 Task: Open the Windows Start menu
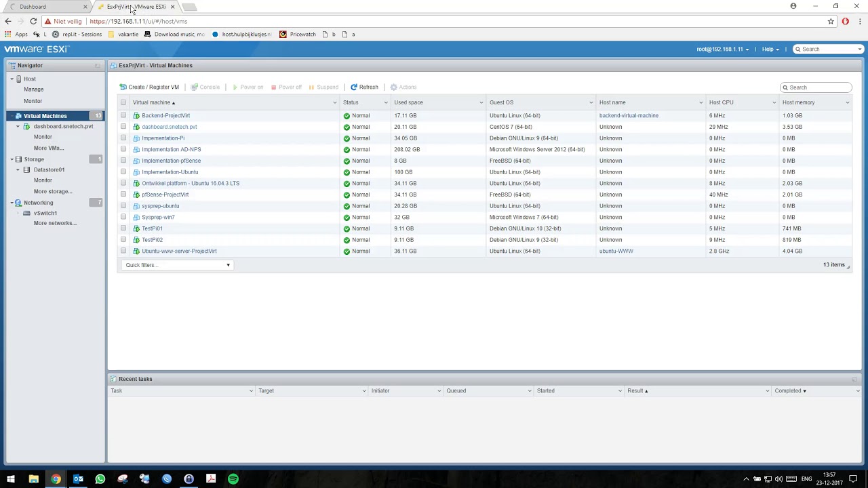click(11, 479)
